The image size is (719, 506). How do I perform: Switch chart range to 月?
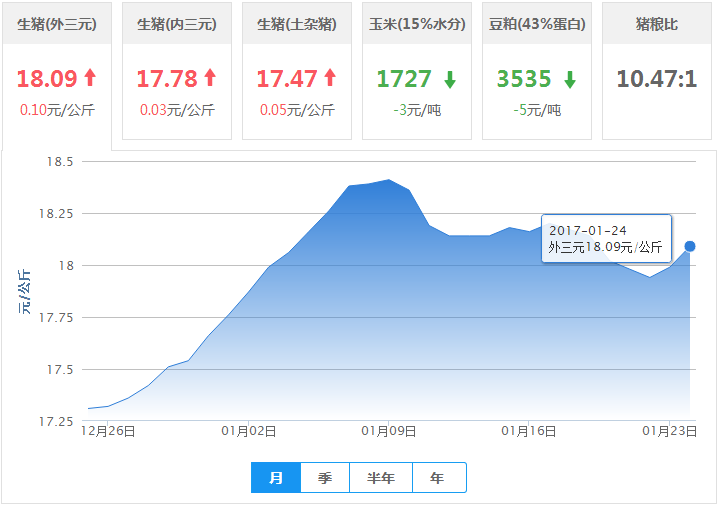point(276,478)
